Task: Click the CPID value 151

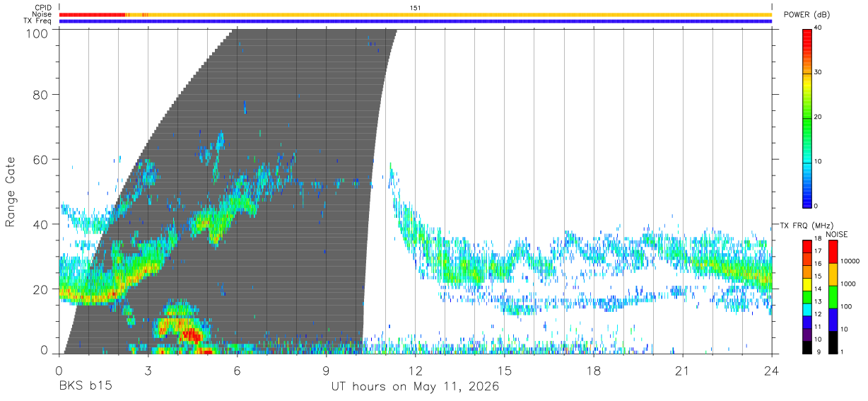Action: pos(416,8)
